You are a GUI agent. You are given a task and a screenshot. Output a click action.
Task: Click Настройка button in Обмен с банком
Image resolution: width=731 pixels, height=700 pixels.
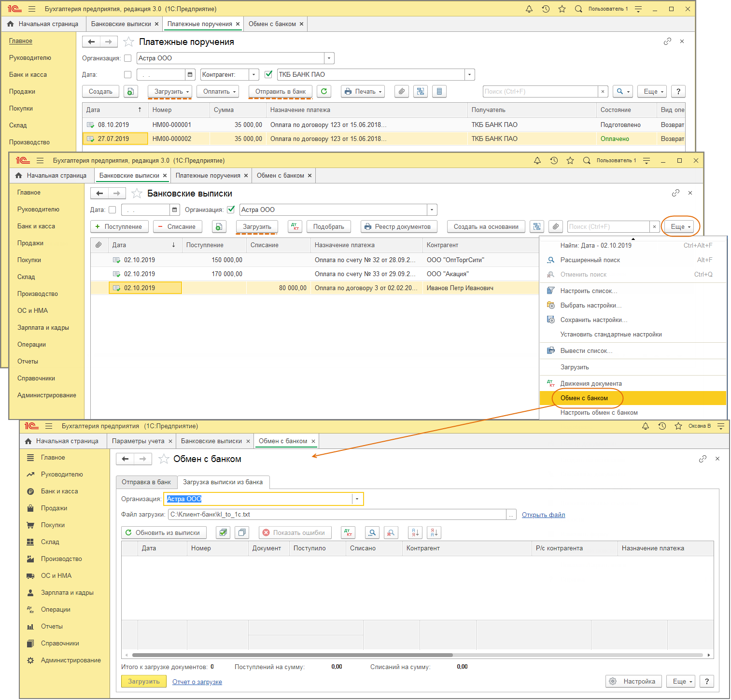[x=633, y=681]
